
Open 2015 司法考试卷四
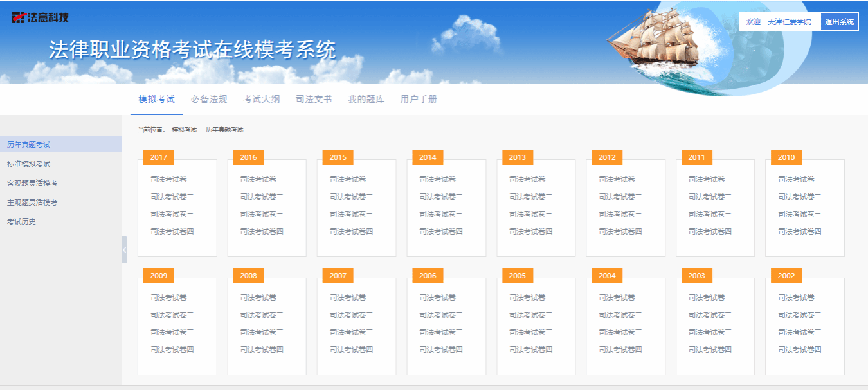click(x=352, y=231)
